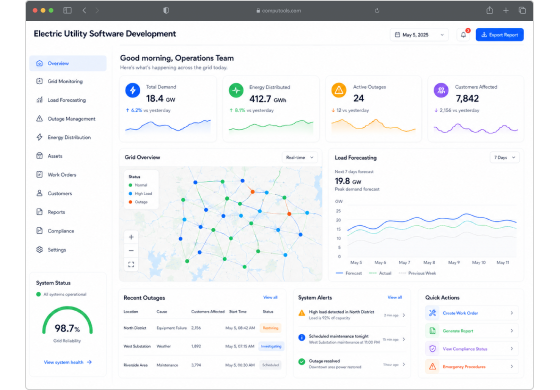Click the notification bell icon
This screenshot has width=560, height=390.
463,35
